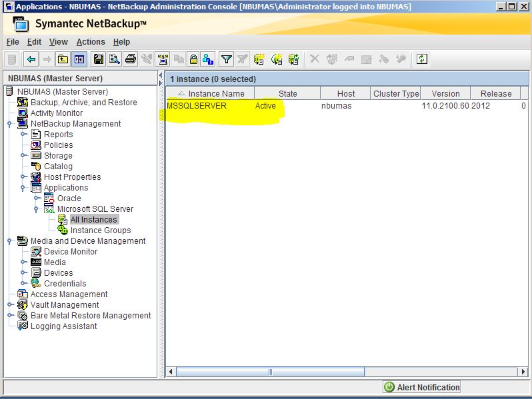Viewport: 532px width, 399px height.
Task: Sort by Release column header
Action: click(x=496, y=93)
